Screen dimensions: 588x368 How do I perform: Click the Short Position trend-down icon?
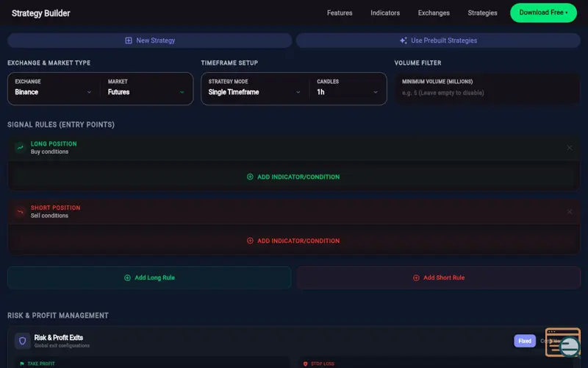tap(21, 212)
